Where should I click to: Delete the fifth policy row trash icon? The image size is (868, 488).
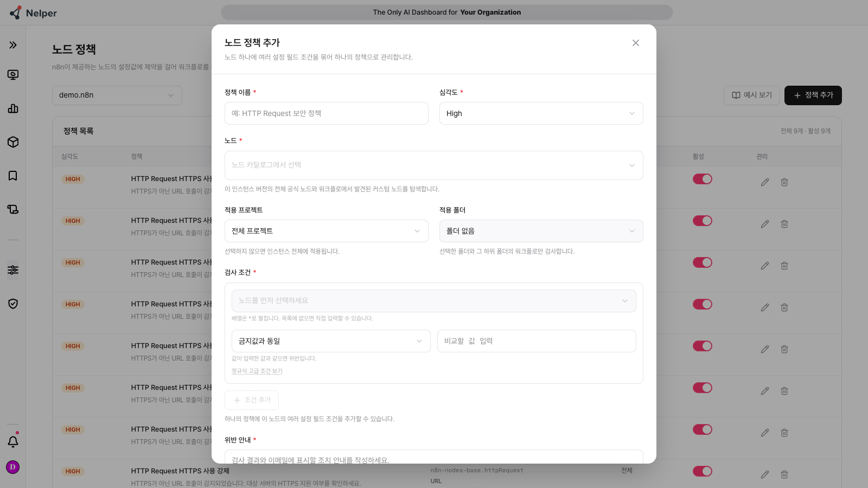tap(784, 349)
